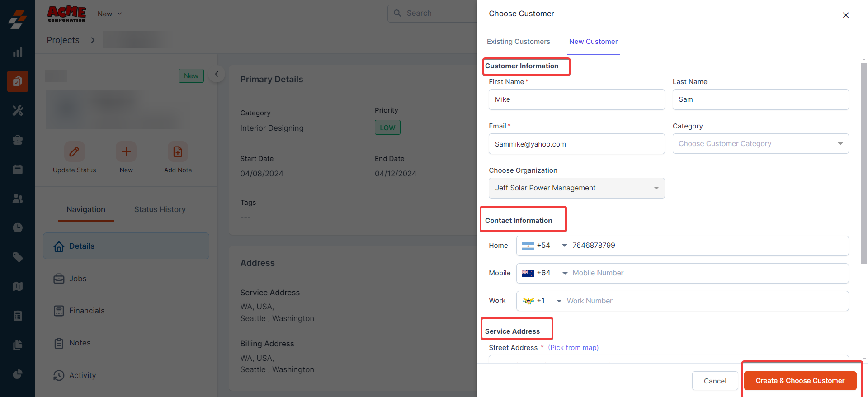Switch to the Existing Customers tab
868x397 pixels.
click(x=518, y=42)
